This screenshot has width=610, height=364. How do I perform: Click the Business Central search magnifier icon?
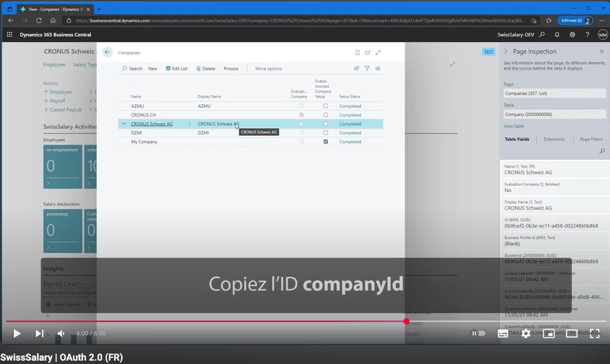click(542, 35)
